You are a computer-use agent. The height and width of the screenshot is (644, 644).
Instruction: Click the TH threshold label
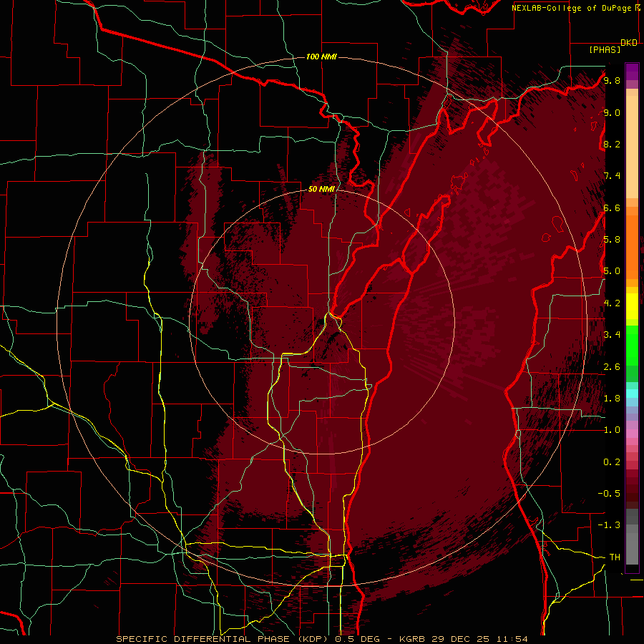click(615, 557)
